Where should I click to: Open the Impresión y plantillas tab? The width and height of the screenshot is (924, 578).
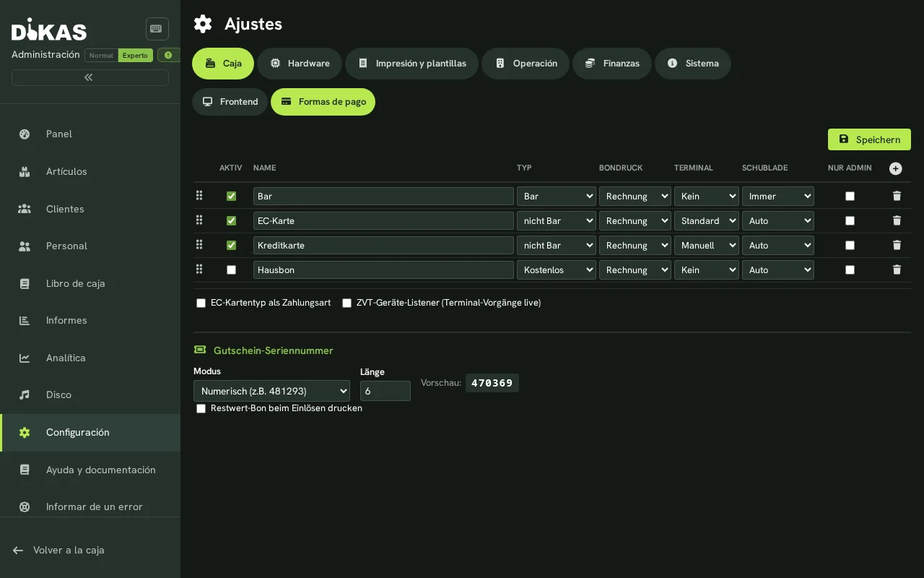pos(411,64)
